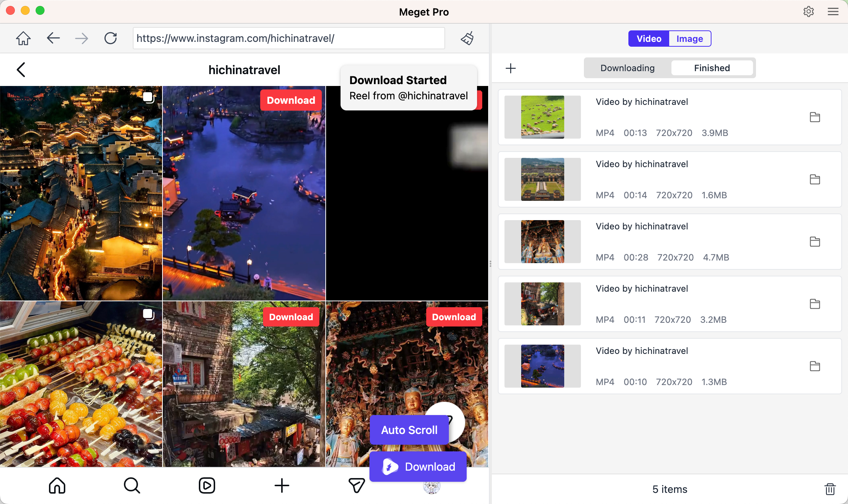This screenshot has height=504, width=848.
Task: Navigate back in the browser toolbar
Action: [53, 38]
